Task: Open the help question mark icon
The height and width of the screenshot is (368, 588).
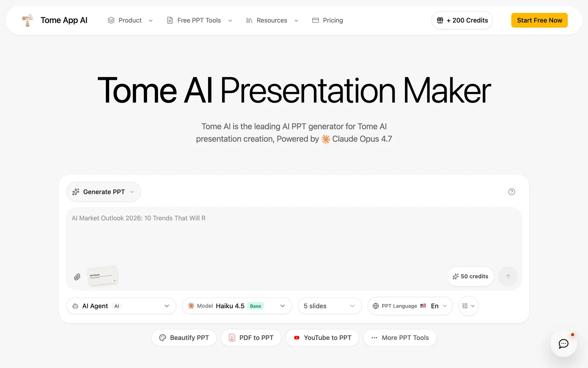Action: [x=512, y=192]
